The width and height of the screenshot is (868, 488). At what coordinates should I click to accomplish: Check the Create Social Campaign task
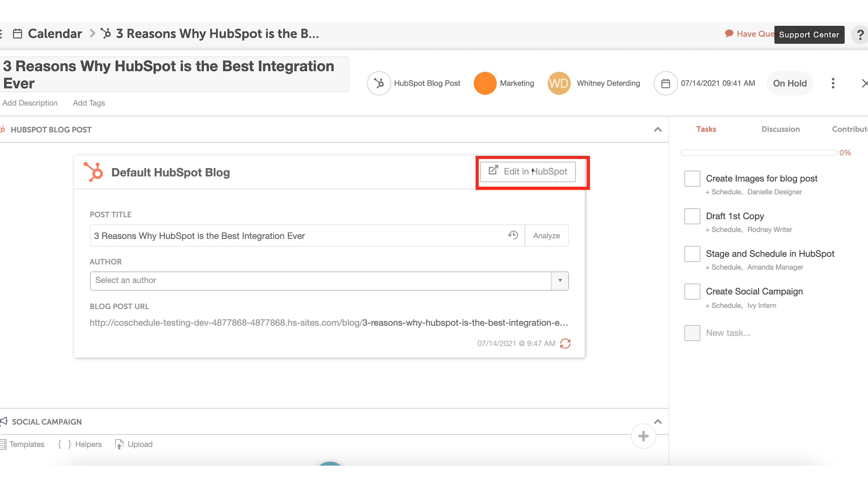tap(692, 291)
